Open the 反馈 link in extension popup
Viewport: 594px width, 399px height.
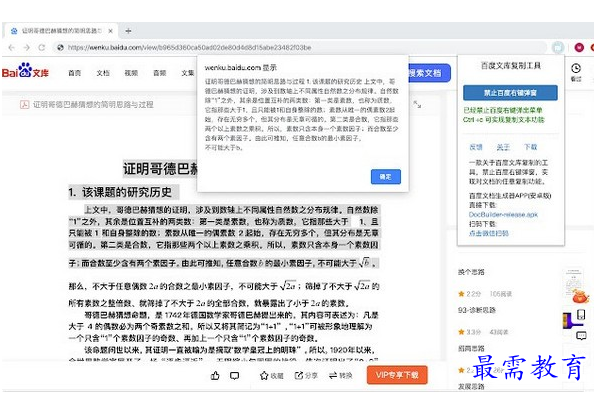pyautogui.click(x=476, y=147)
